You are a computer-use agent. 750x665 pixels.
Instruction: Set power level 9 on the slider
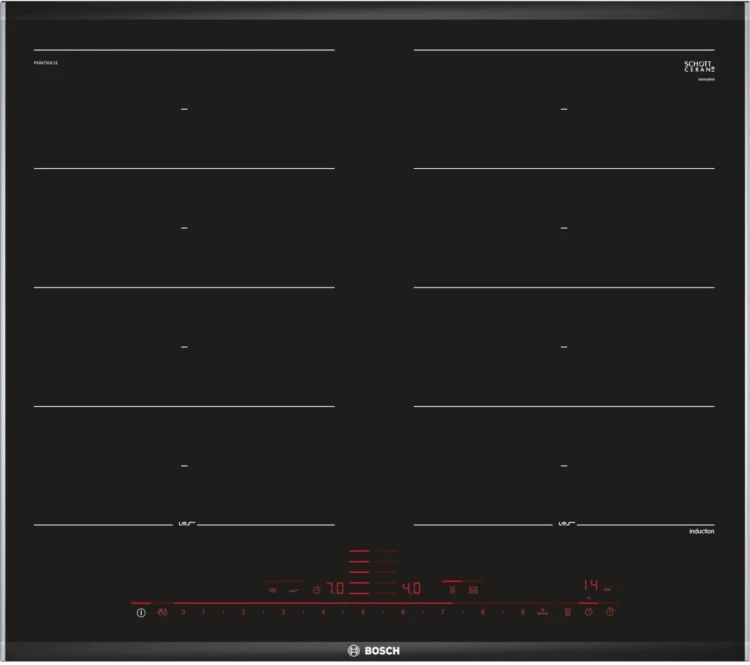pos(522,612)
